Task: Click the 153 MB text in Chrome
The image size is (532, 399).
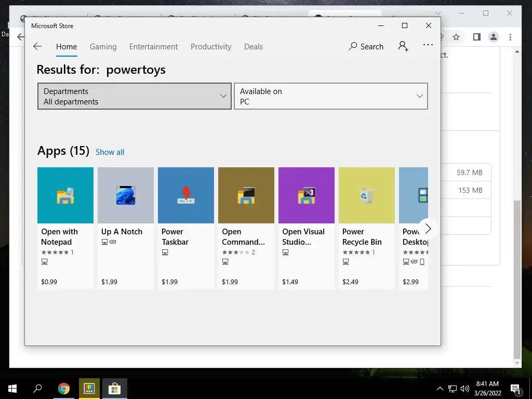Action: pos(470,190)
